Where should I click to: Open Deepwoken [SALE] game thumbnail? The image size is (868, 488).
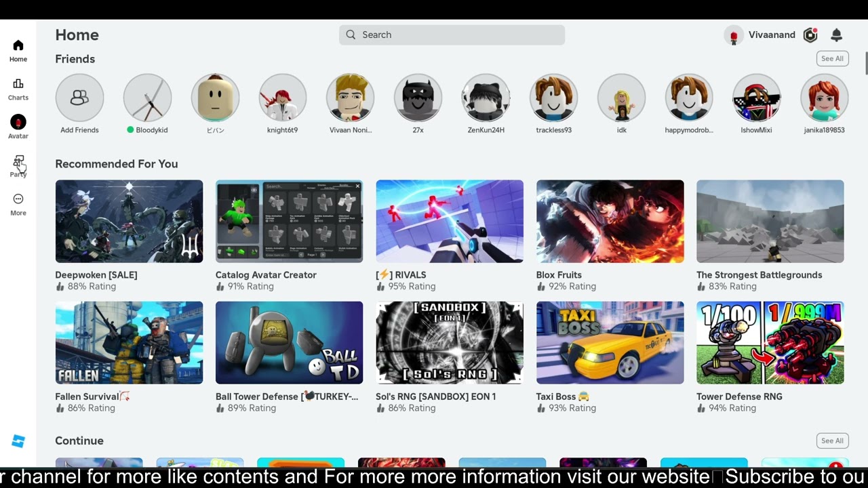(x=129, y=221)
